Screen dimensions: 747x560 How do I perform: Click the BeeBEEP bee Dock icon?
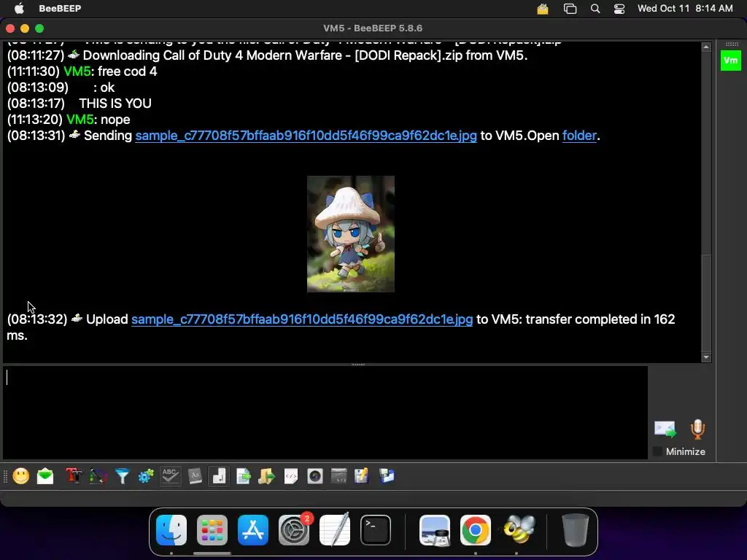click(x=517, y=529)
